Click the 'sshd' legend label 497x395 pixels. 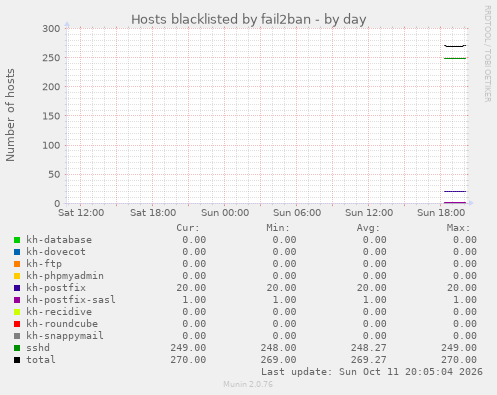tap(38, 348)
